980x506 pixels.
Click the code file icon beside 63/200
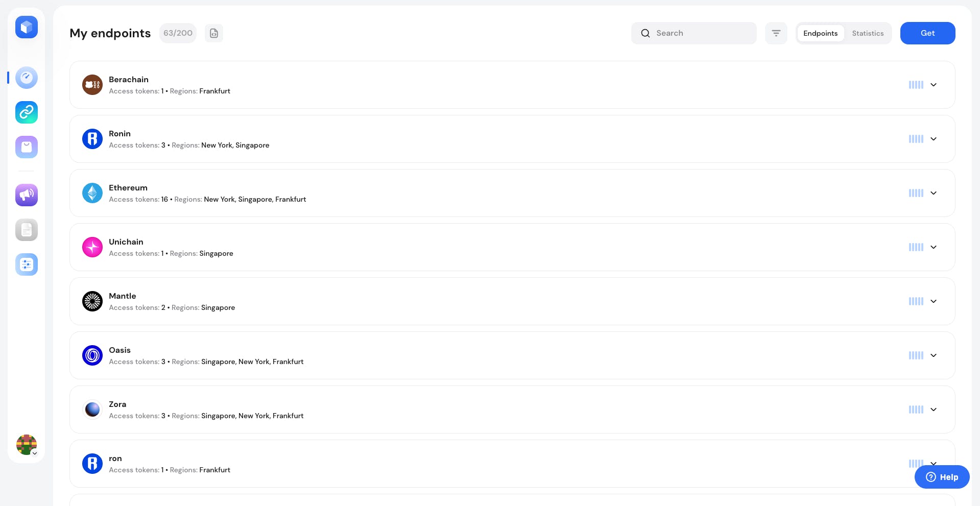click(214, 33)
